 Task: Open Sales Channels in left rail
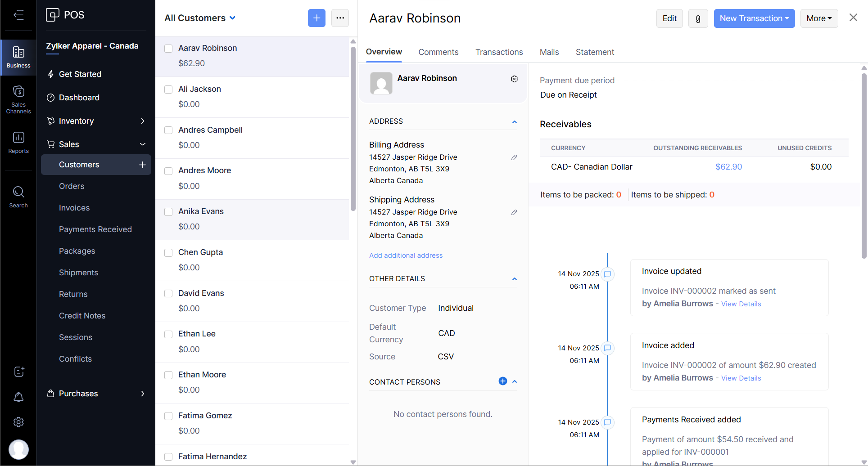18,99
